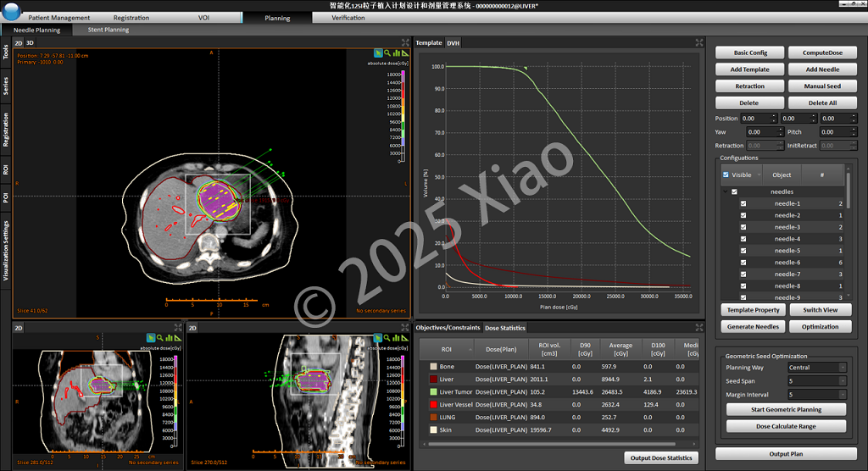Uncheck needle-1 visibility checkbox

pyautogui.click(x=743, y=203)
